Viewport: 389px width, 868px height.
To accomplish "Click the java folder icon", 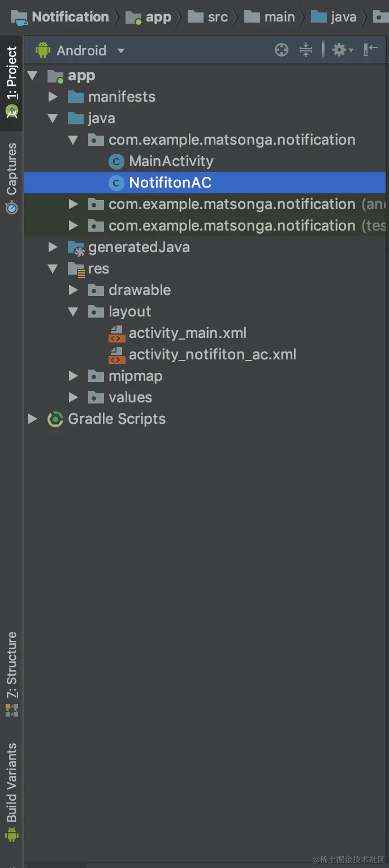I will (76, 118).
